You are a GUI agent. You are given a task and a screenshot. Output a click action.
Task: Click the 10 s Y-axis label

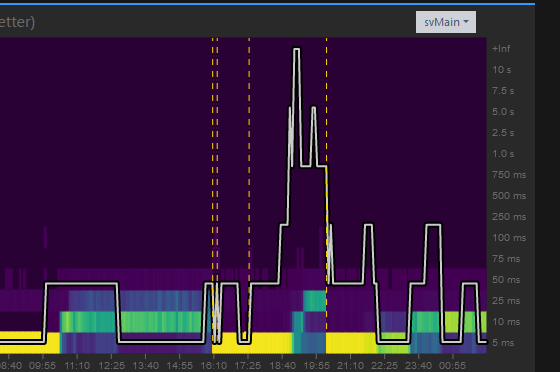click(501, 70)
